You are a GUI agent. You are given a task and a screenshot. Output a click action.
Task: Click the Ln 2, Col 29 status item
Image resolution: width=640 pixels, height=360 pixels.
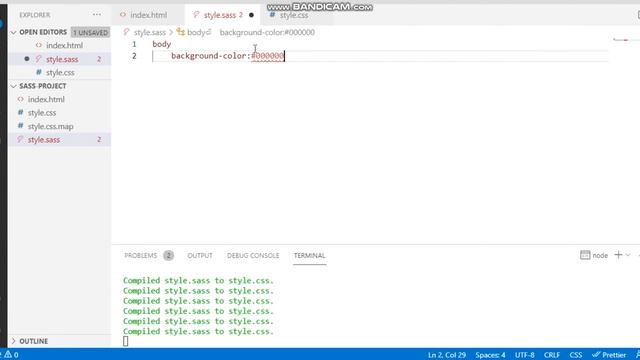coord(447,355)
